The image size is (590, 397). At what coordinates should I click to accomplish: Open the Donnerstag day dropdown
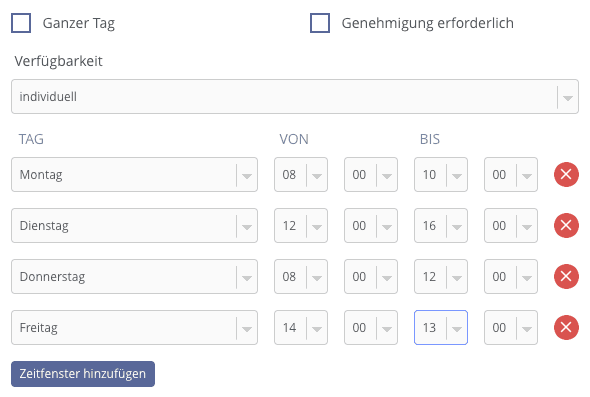point(134,277)
